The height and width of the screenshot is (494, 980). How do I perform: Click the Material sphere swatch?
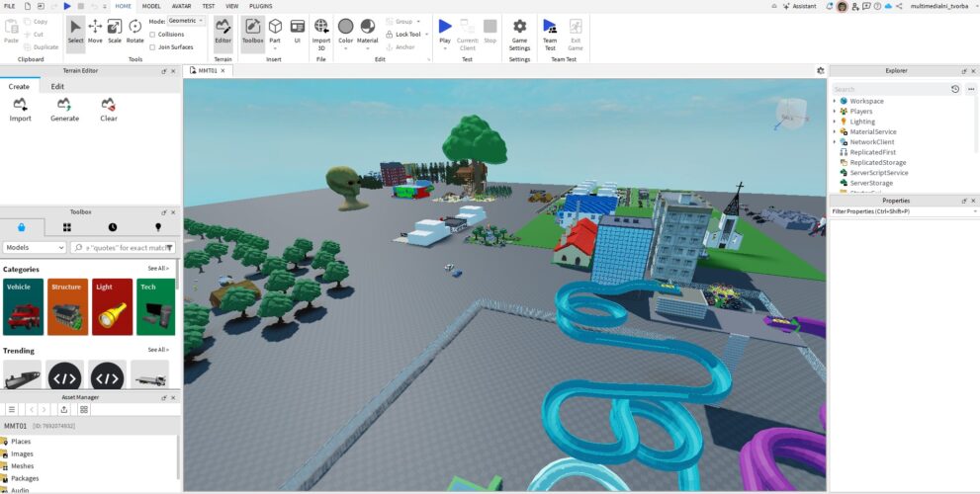(x=368, y=27)
